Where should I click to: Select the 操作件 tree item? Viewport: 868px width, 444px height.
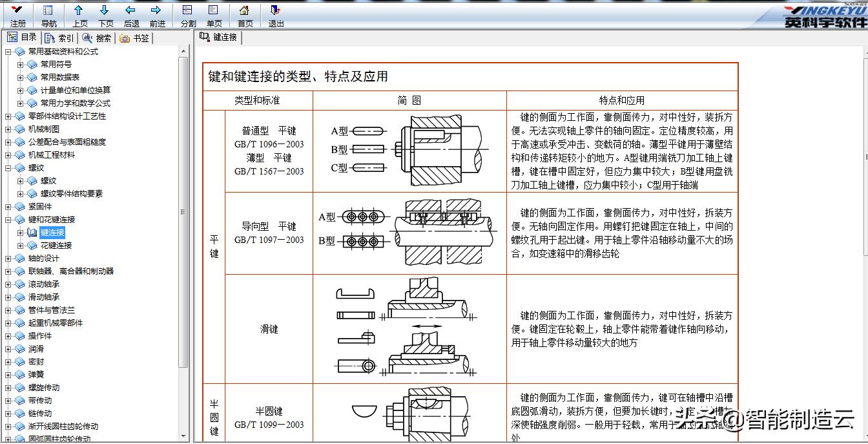click(39, 336)
